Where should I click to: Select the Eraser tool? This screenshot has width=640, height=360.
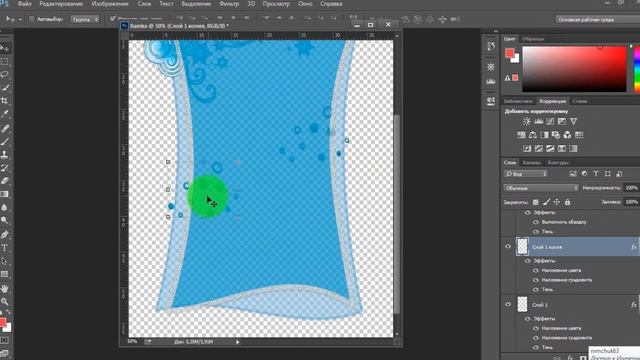pyautogui.click(x=4, y=181)
